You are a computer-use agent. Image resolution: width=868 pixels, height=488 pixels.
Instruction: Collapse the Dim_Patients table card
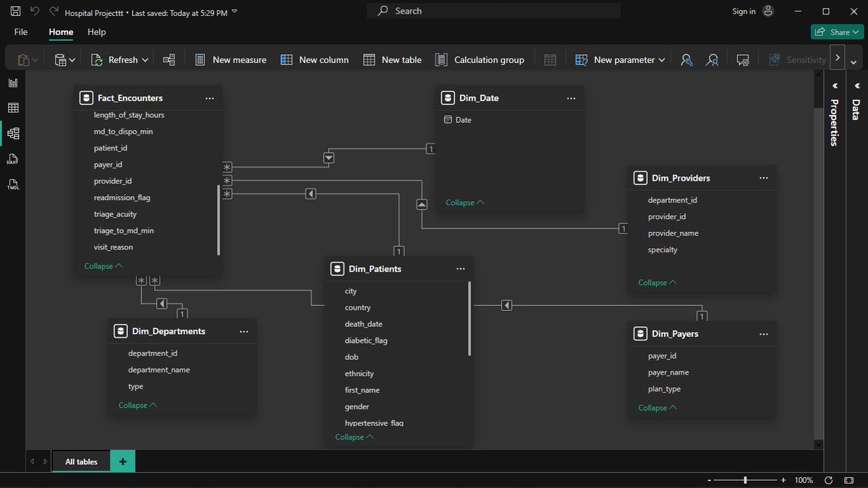pos(354,437)
